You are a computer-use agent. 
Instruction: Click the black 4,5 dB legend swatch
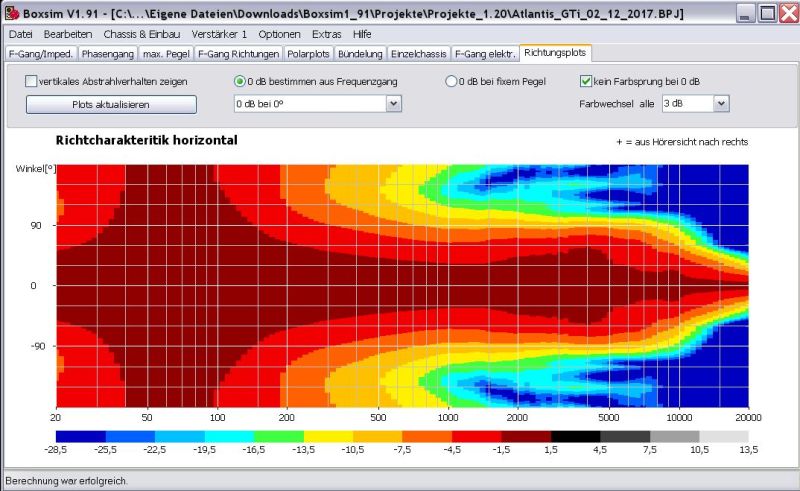point(574,437)
